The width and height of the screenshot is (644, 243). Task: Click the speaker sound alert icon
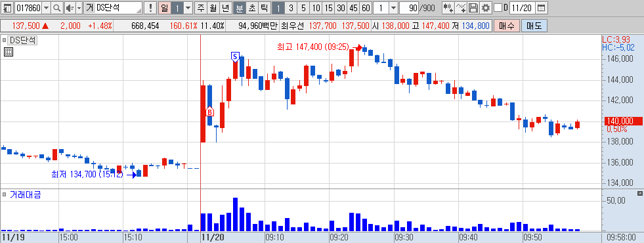coord(70,8)
